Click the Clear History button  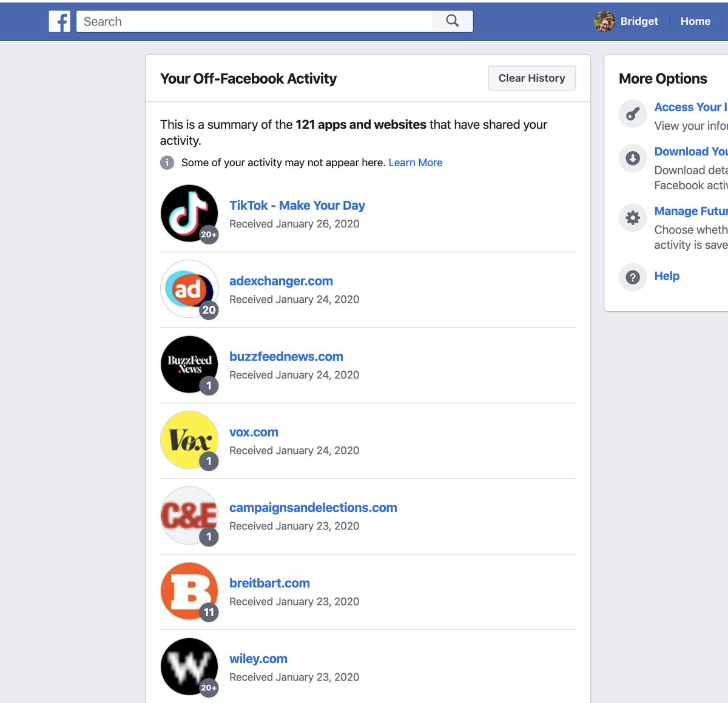tap(532, 78)
